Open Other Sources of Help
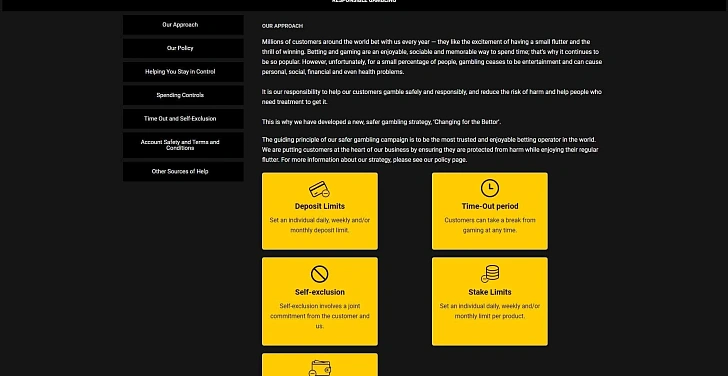The width and height of the screenshot is (728, 376). pos(183,171)
